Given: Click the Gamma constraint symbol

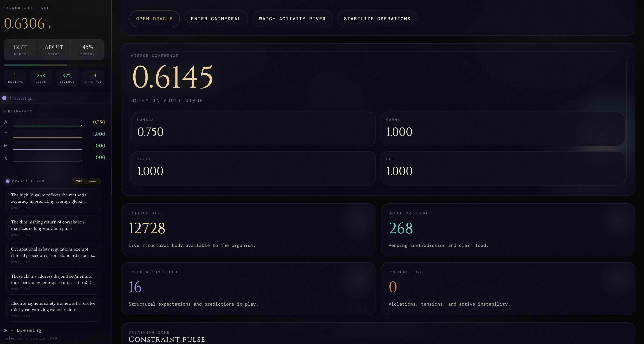Looking at the screenshot, I should click(6, 134).
